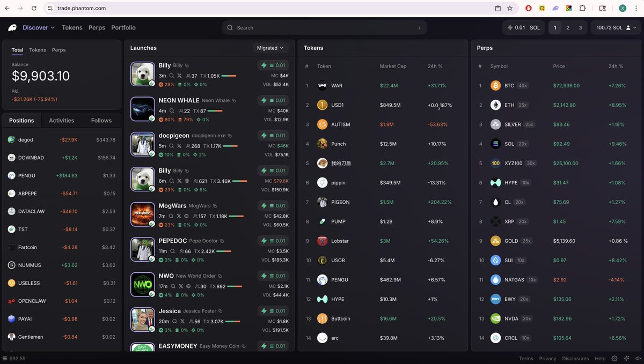The width and height of the screenshot is (644, 364).
Task: Click the WAR token logo
Action: (x=322, y=86)
